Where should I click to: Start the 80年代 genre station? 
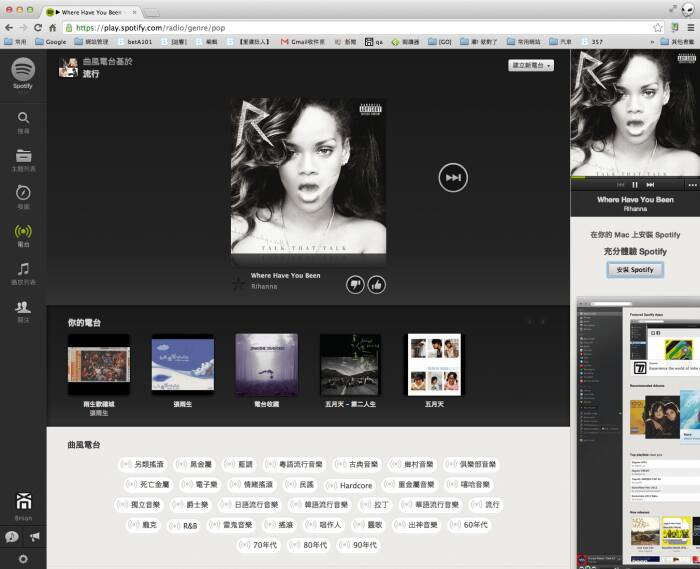click(x=309, y=545)
